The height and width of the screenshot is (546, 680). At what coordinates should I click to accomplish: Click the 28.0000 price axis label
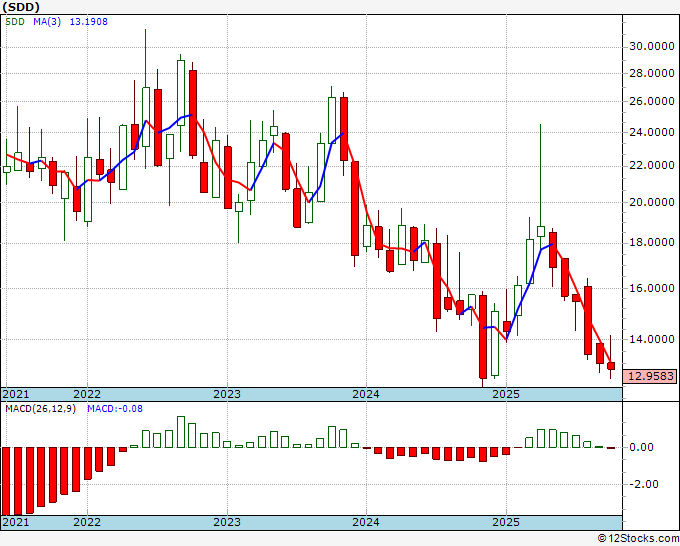tap(652, 73)
